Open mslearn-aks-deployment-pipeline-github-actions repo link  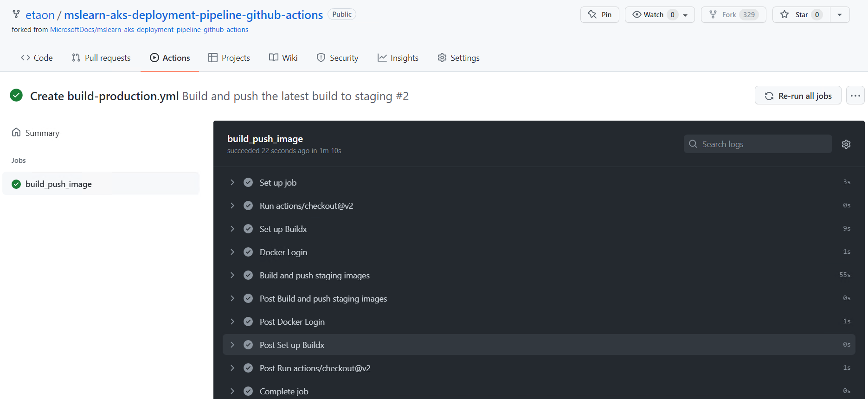pos(193,15)
